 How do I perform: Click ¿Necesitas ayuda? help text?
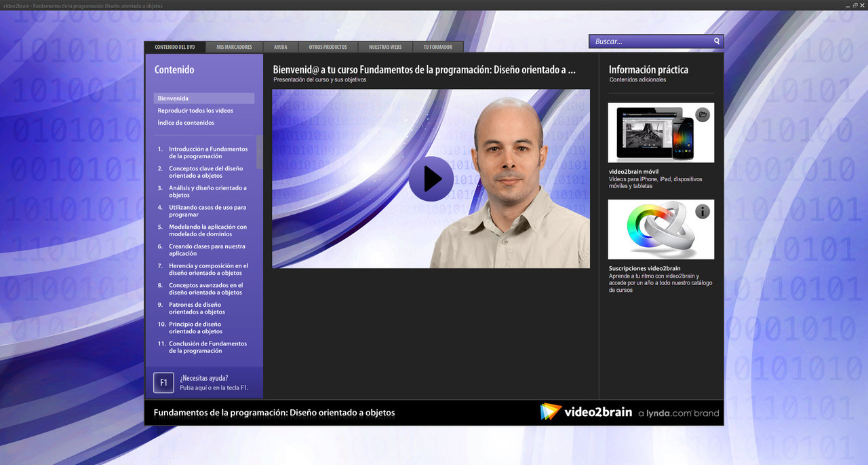pos(204,378)
